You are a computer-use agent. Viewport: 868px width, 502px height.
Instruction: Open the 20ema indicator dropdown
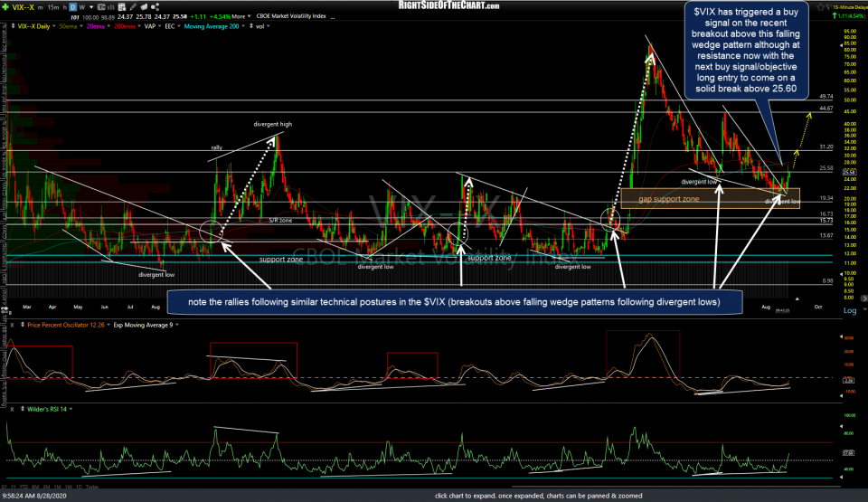point(108,26)
